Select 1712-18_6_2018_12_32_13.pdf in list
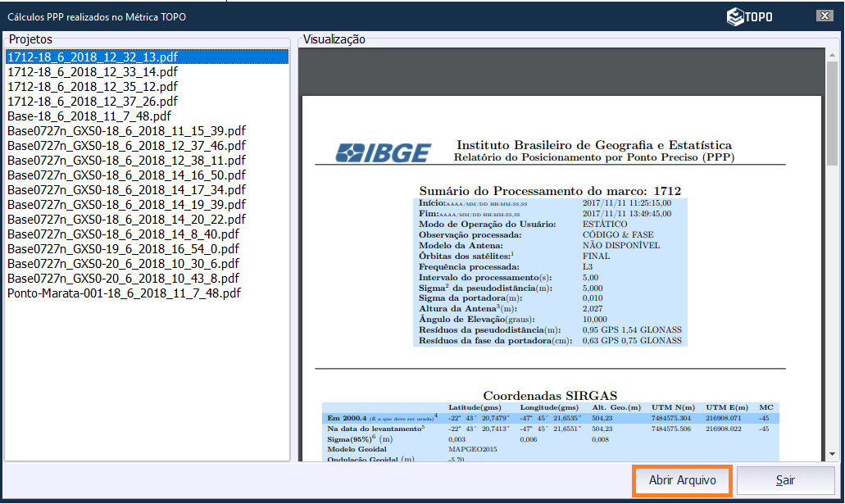Screen dimensions: 845x504 (93, 57)
